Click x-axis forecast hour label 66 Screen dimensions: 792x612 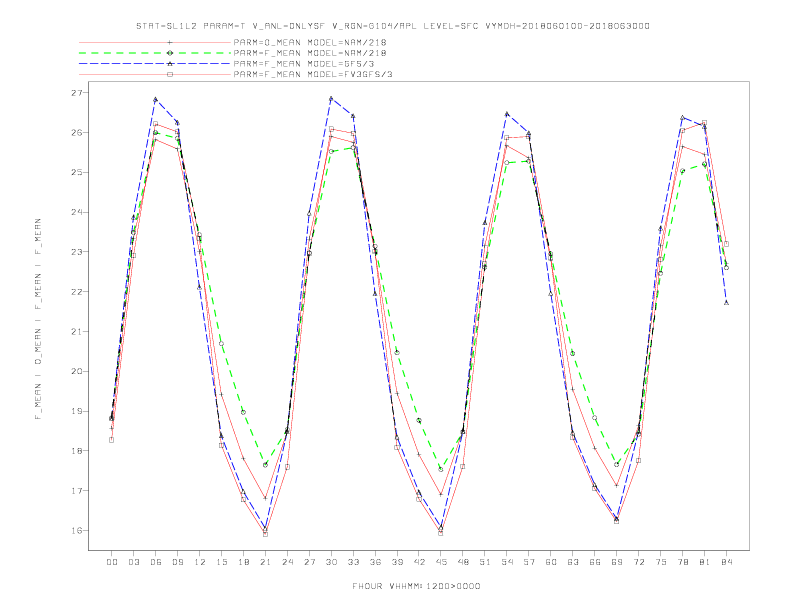tap(595, 562)
